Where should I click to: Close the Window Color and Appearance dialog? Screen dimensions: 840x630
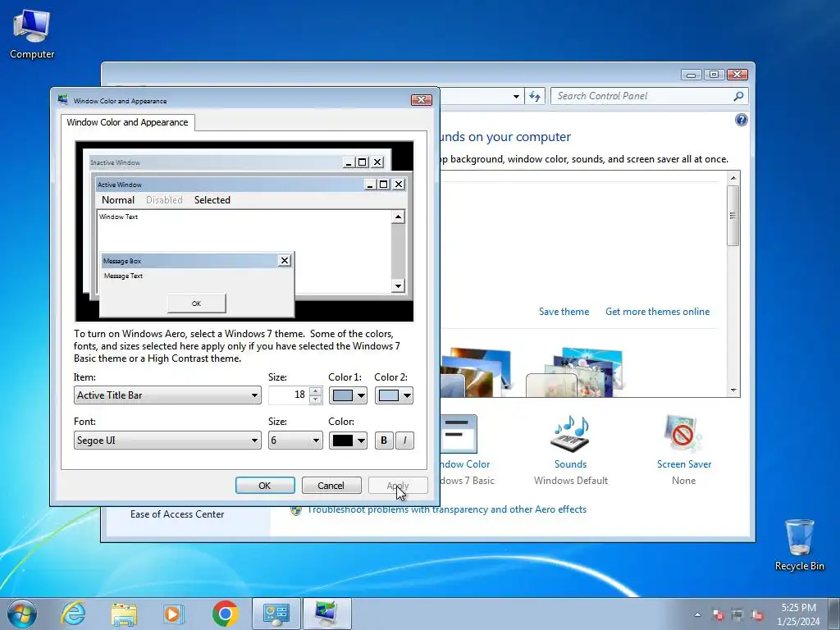pos(421,100)
